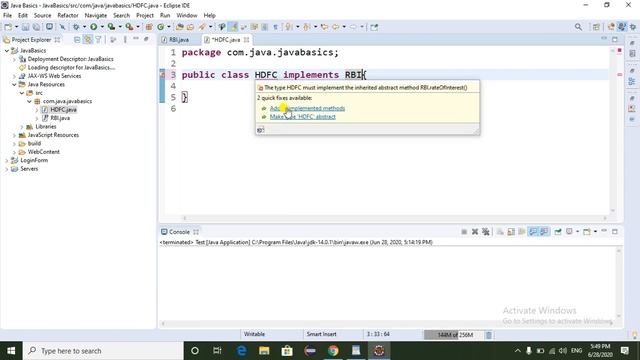The width and height of the screenshot is (640, 360).
Task: Open the Window menu
Action: (187, 16)
